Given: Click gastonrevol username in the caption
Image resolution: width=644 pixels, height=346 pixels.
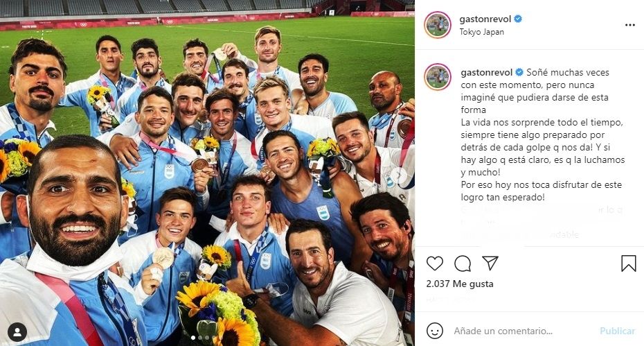Looking at the screenshot, I should [x=487, y=72].
